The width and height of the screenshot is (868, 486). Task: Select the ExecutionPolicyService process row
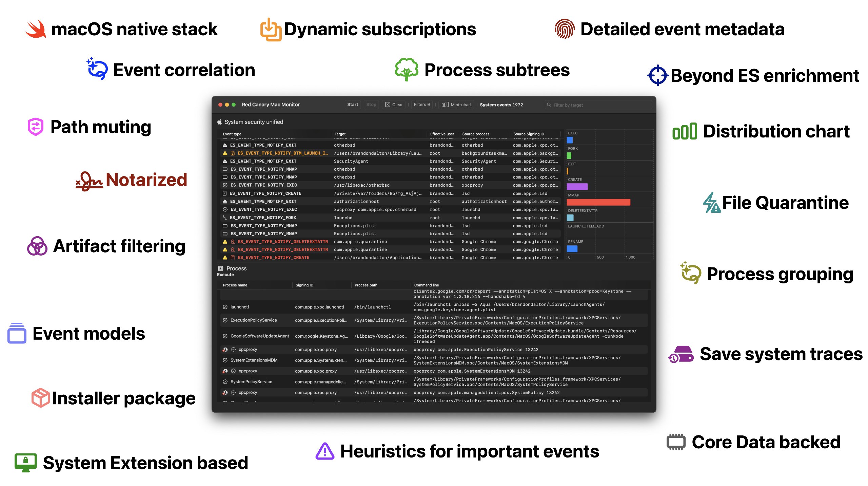[434, 320]
